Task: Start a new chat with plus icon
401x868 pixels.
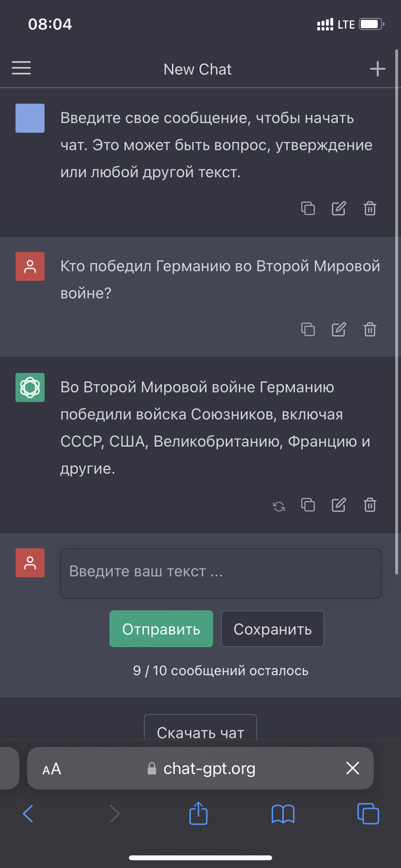Action: [x=377, y=69]
